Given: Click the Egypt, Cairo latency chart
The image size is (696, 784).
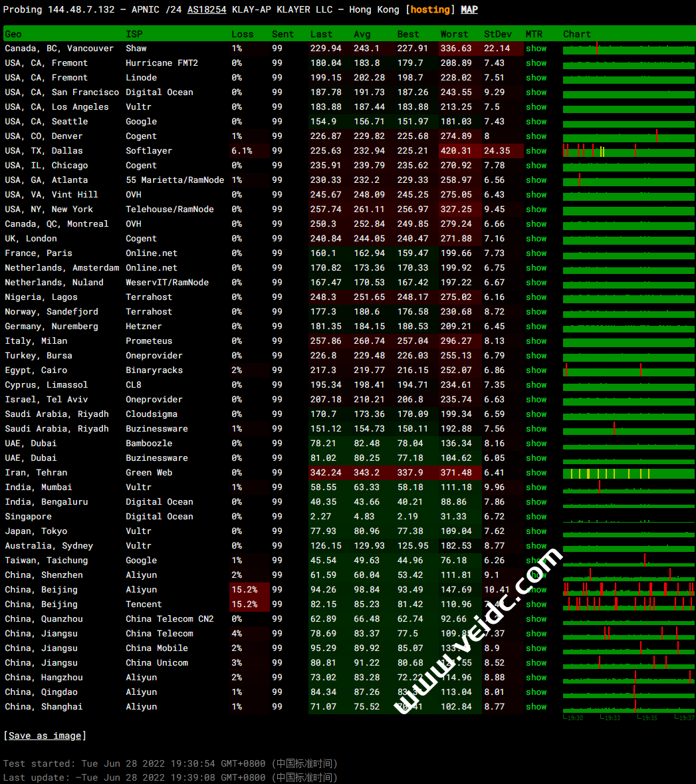Looking at the screenshot, I should pos(628,370).
